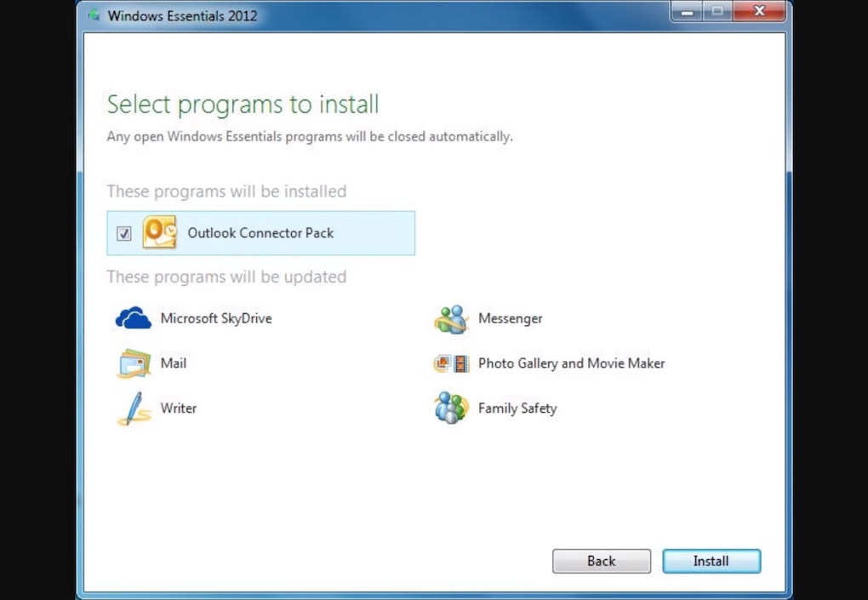Click the Windows Essentials logo in the title bar

point(94,15)
